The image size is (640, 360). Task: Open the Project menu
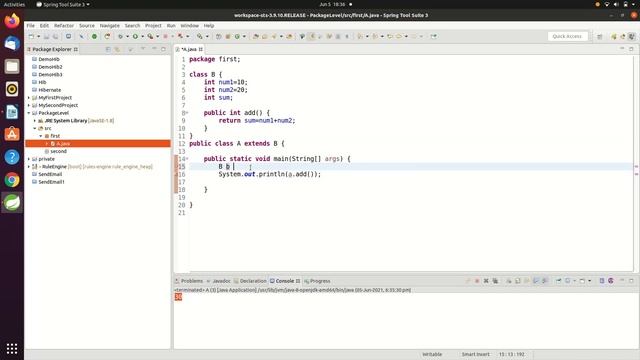(153, 25)
